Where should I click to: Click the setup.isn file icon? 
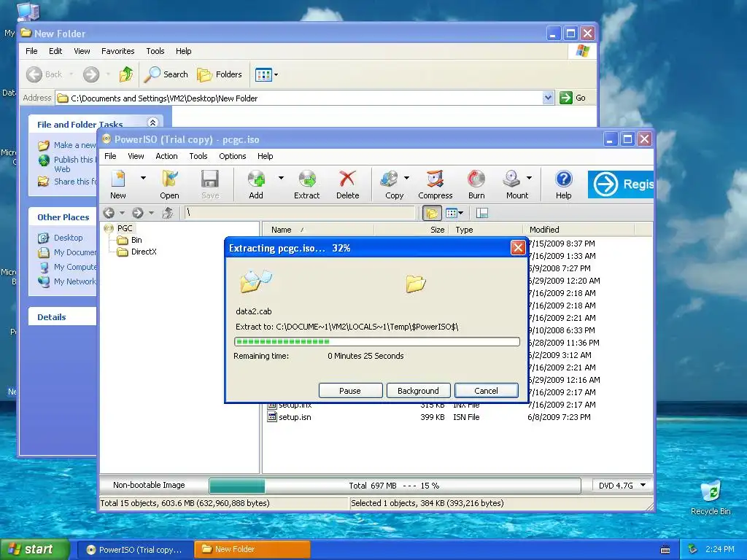point(272,417)
